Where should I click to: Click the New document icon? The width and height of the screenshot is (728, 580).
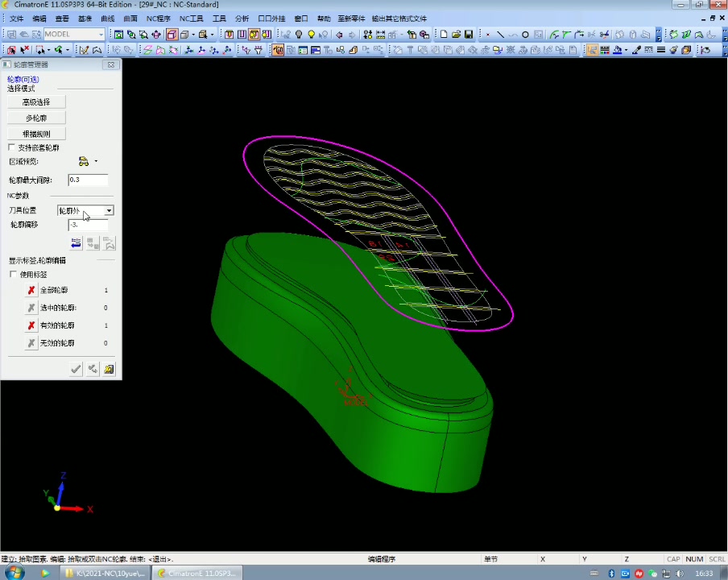[x=443, y=35]
